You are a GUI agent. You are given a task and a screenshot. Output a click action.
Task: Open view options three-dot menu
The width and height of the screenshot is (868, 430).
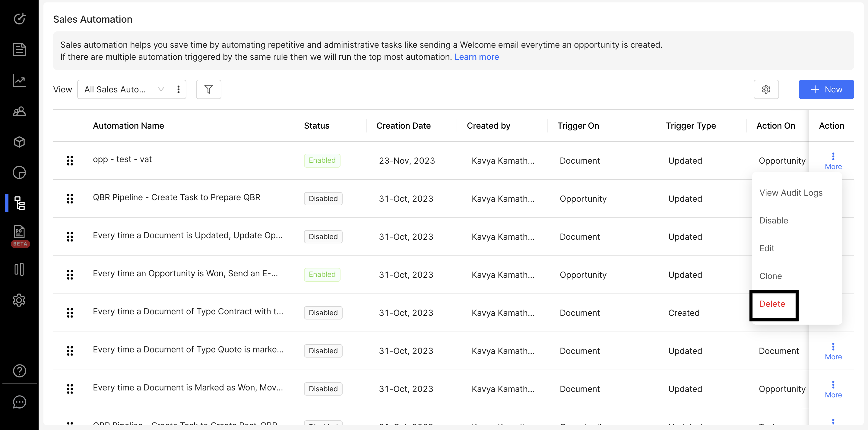click(x=178, y=89)
